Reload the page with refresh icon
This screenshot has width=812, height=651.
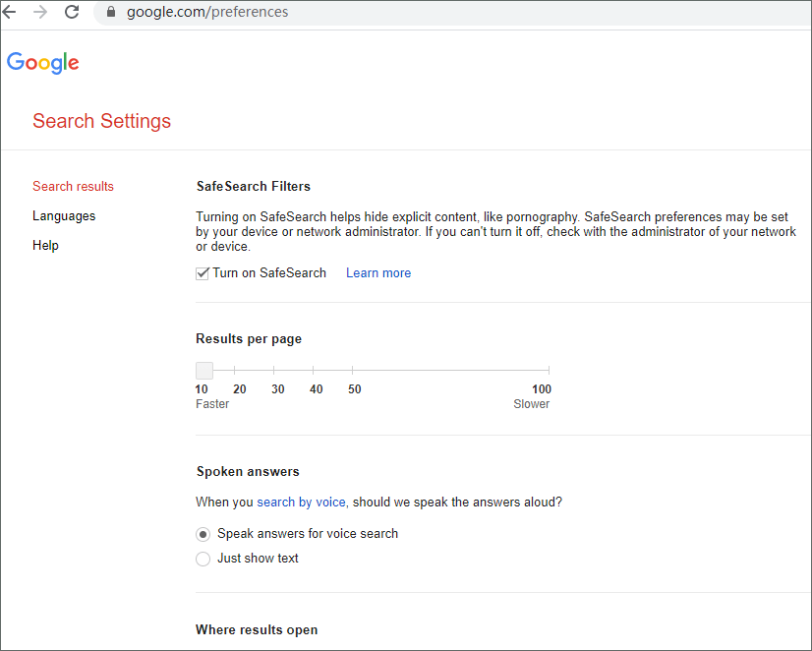click(72, 13)
